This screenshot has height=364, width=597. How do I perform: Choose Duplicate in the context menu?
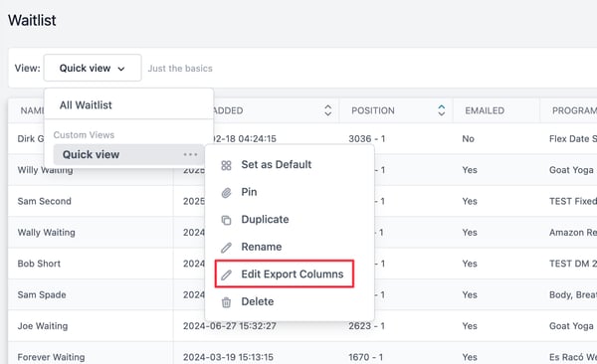pyautogui.click(x=265, y=220)
